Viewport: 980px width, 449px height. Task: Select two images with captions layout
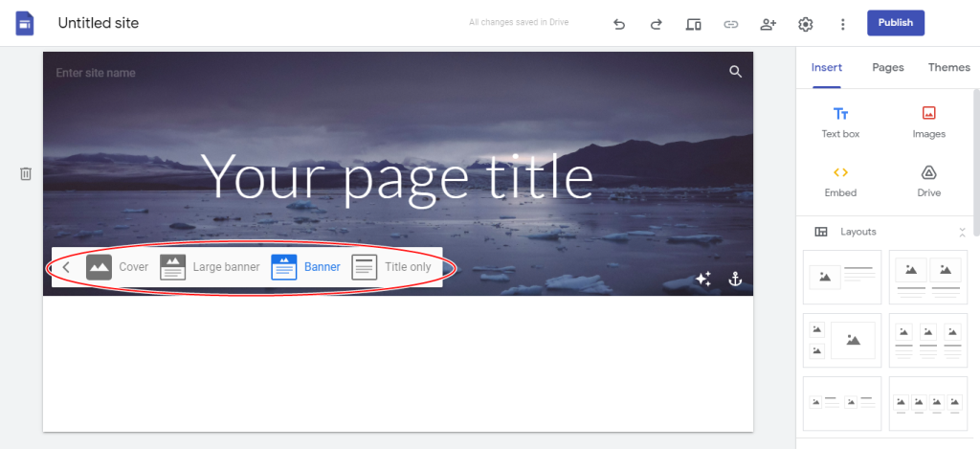pos(928,278)
